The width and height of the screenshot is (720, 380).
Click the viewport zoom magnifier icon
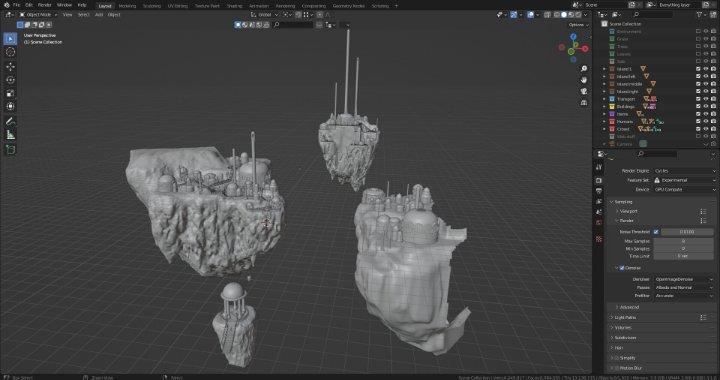584,69
